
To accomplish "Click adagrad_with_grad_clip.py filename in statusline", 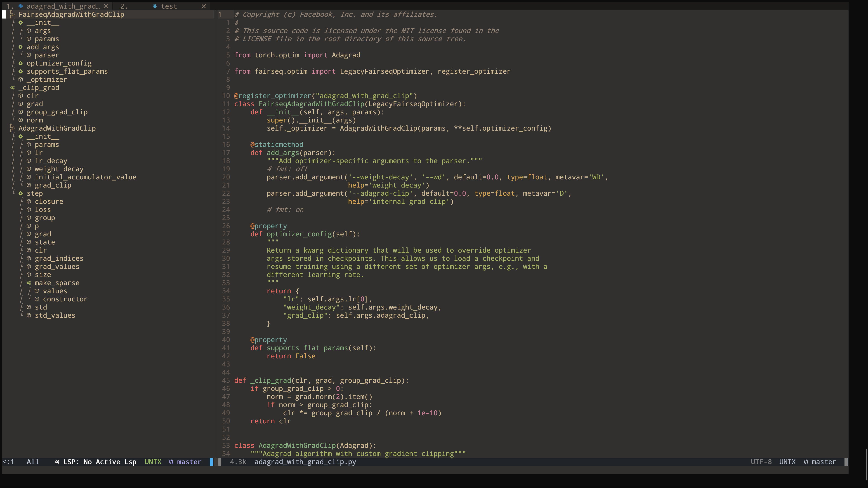I will point(305,462).
